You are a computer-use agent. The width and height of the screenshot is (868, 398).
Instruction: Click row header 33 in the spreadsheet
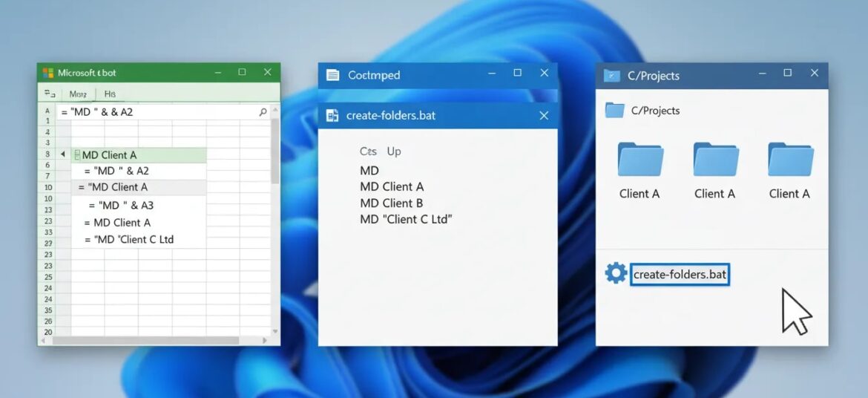point(48,232)
